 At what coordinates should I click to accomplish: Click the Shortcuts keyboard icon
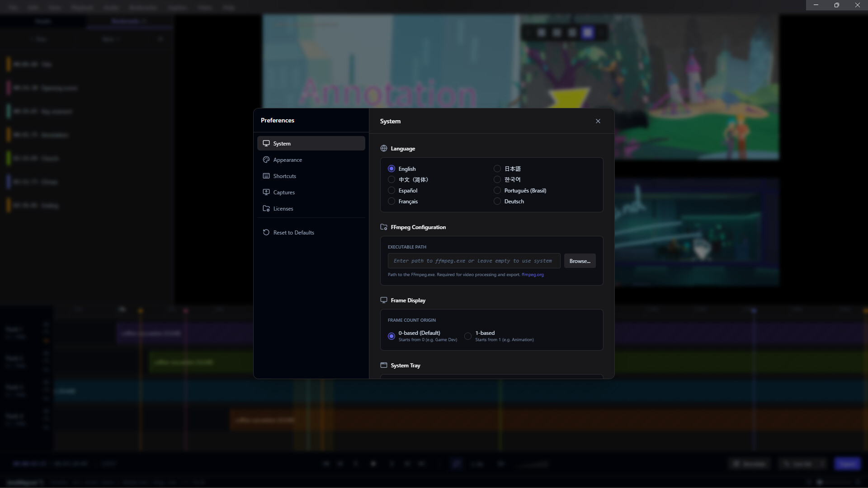(x=267, y=176)
